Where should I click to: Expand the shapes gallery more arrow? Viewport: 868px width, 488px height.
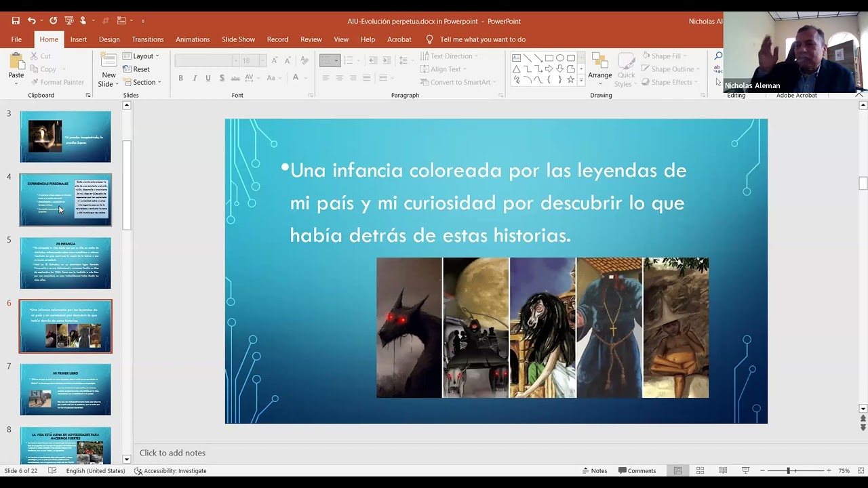point(581,81)
